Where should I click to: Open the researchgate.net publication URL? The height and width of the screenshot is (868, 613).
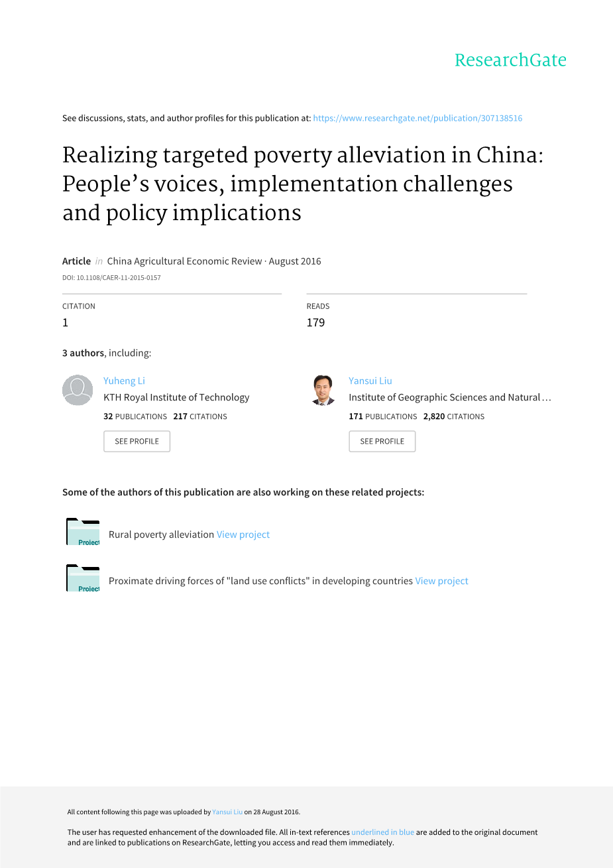pos(418,119)
